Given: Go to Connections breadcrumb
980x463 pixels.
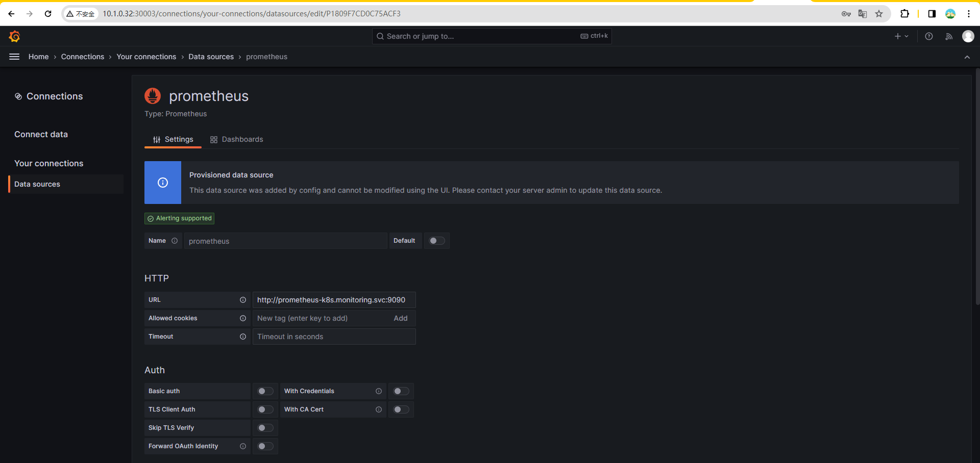Looking at the screenshot, I should [83, 57].
